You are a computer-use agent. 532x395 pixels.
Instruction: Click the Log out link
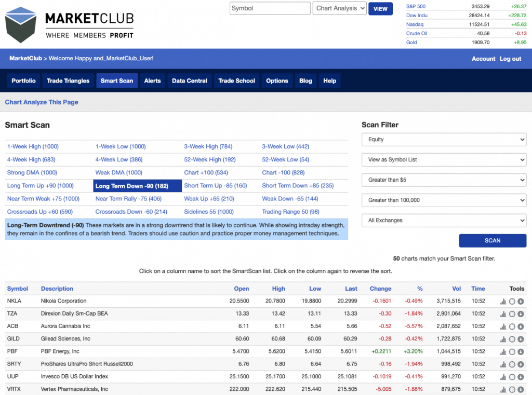pyautogui.click(x=510, y=59)
